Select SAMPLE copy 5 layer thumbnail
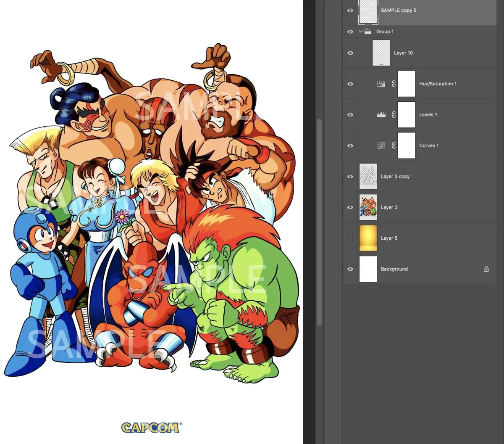This screenshot has height=444, width=504. (x=368, y=11)
